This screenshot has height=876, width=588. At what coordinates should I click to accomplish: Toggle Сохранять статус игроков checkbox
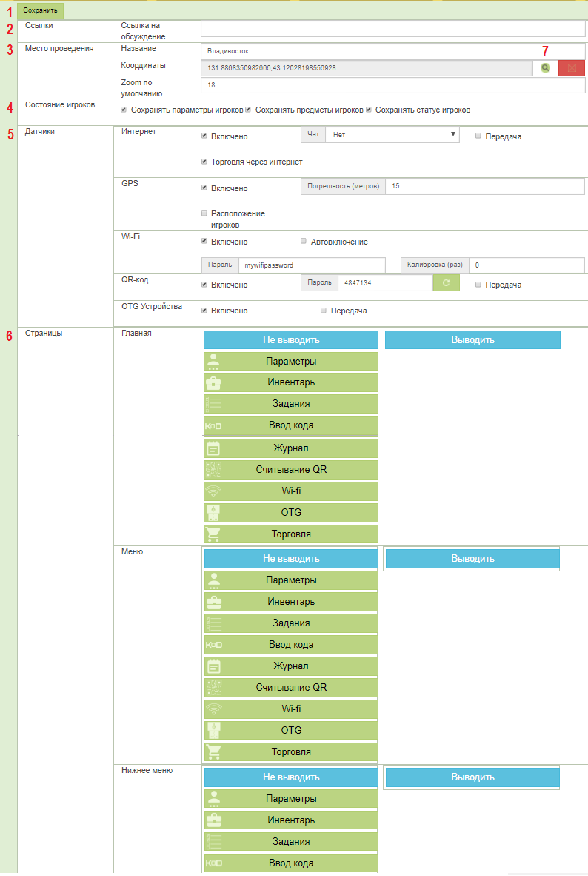tap(369, 110)
